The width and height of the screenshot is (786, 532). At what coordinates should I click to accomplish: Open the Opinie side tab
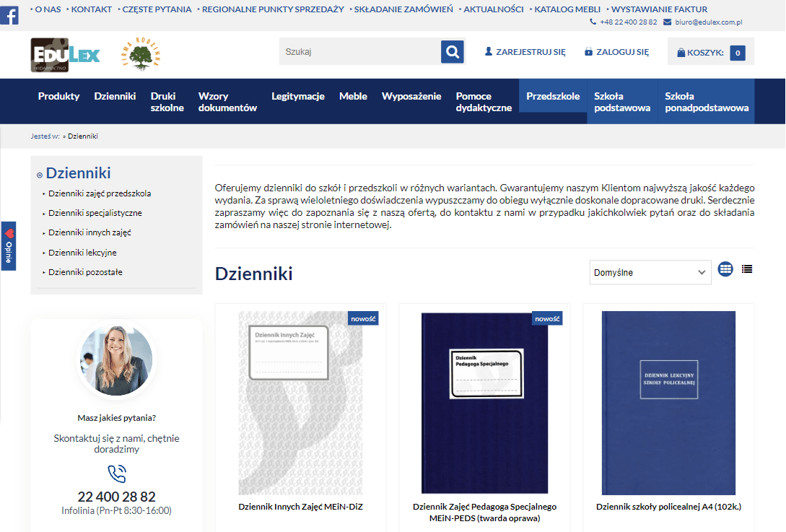point(9,245)
